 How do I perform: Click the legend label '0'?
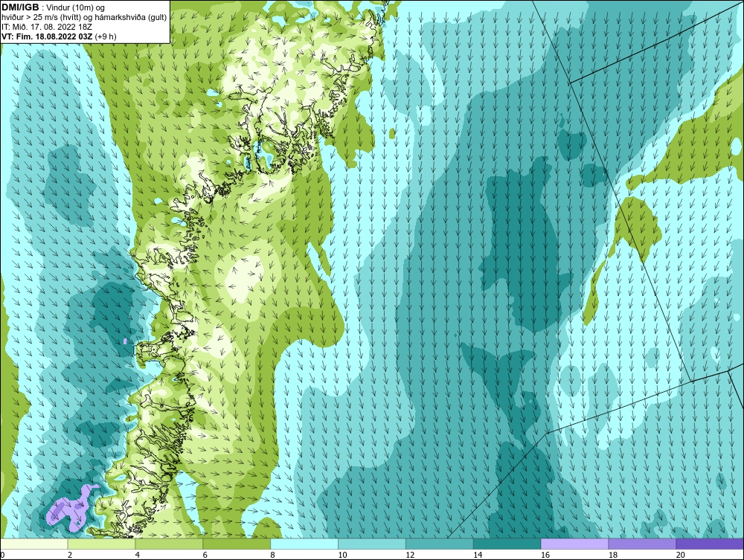tap(2, 555)
